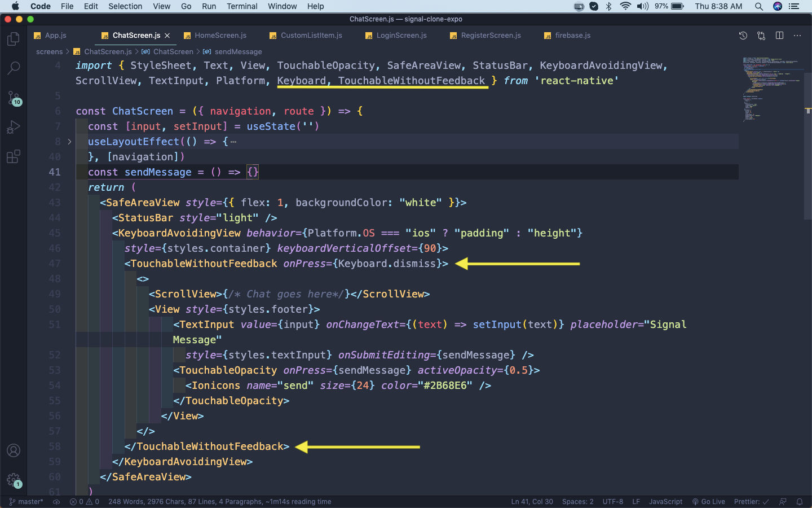Start Go Live server from status bar

(x=709, y=501)
